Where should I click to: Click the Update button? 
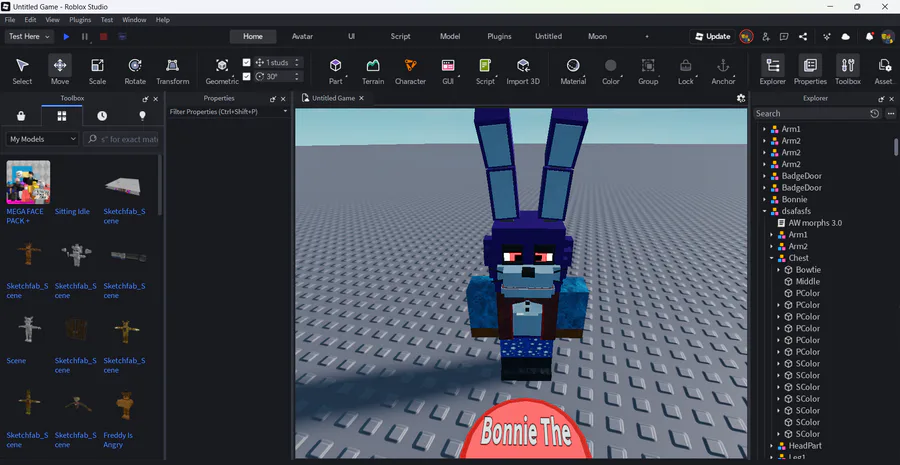point(712,36)
